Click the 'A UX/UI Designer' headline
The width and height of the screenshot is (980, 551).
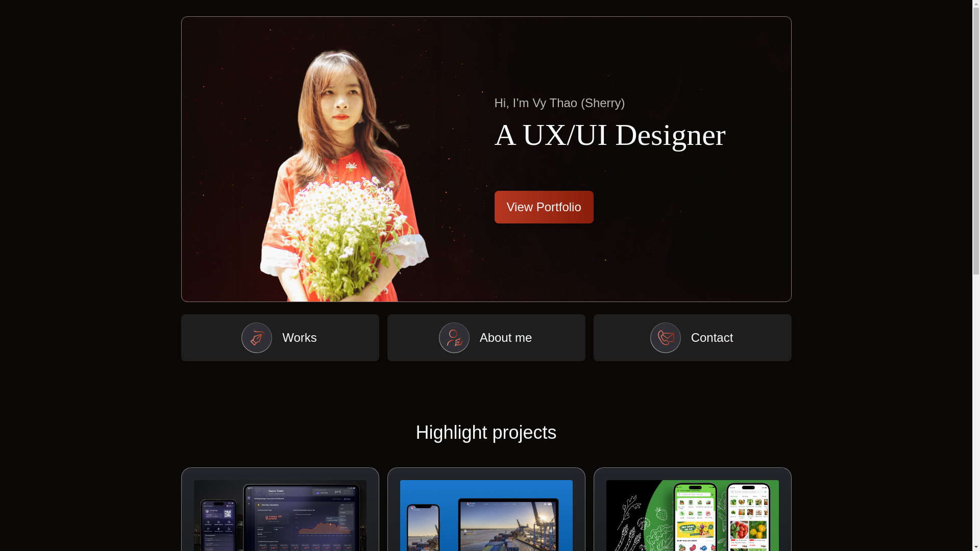[609, 135]
